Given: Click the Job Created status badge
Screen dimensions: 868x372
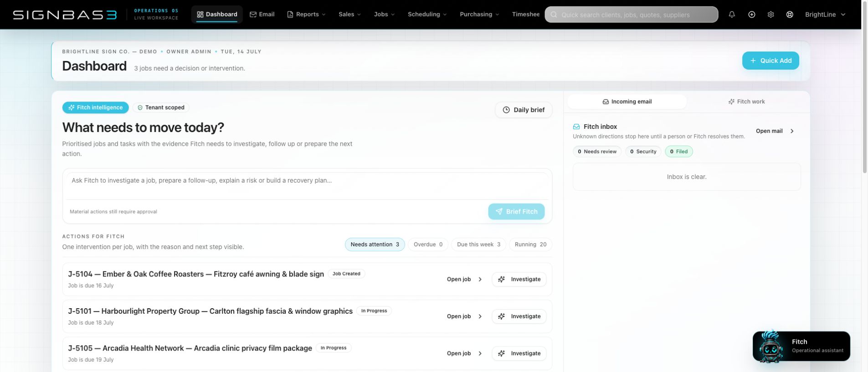Looking at the screenshot, I should click(x=346, y=274).
